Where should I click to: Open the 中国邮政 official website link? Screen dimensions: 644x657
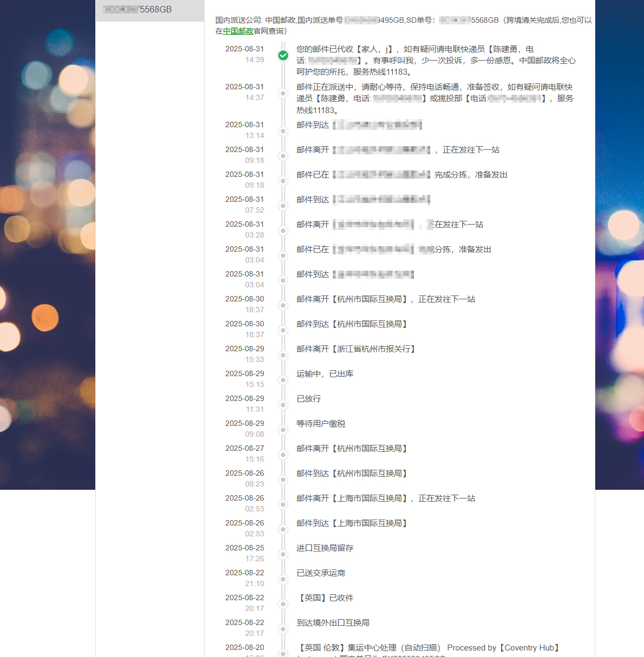pos(238,31)
